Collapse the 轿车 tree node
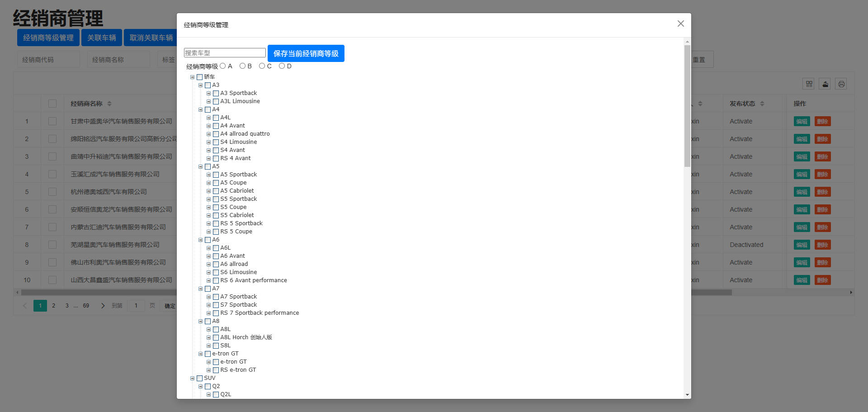The width and height of the screenshot is (868, 412). pos(192,77)
